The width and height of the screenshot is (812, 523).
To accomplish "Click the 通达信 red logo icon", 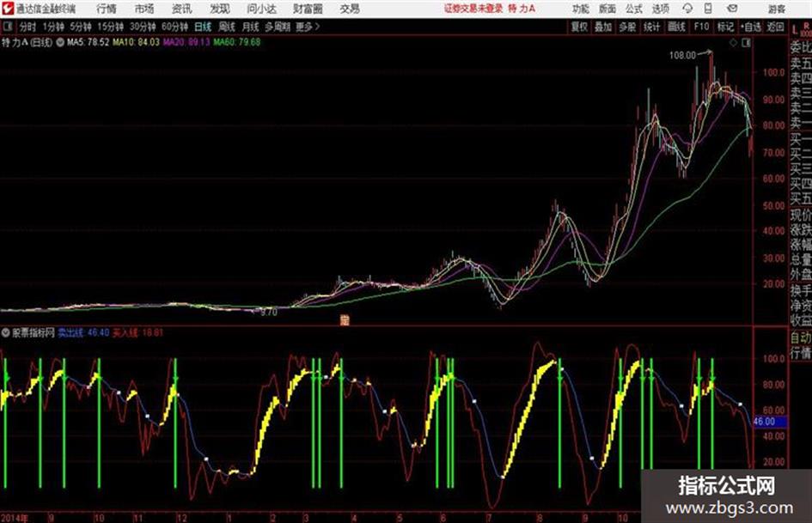I will [7, 9].
